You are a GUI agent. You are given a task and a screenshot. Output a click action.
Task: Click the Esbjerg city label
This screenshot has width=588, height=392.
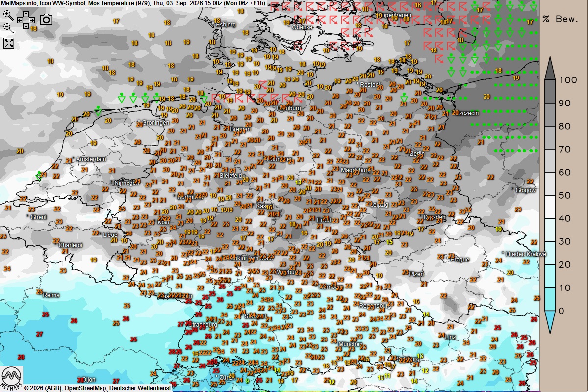point(226,25)
